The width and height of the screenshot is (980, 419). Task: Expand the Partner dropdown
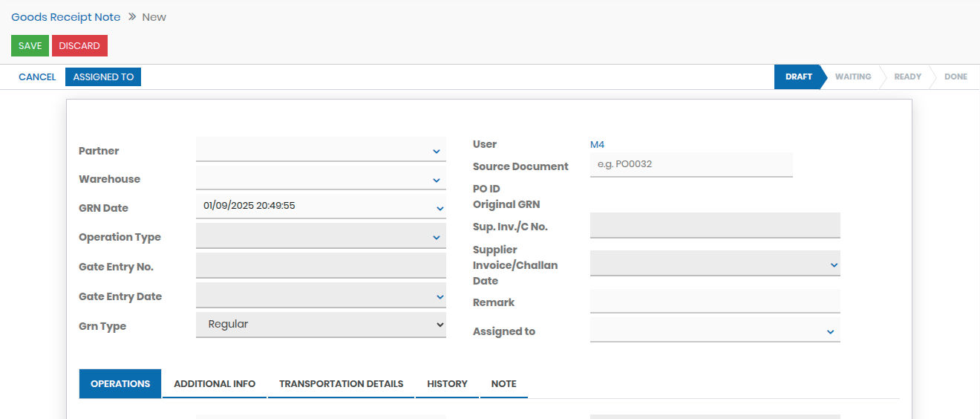pos(321,151)
